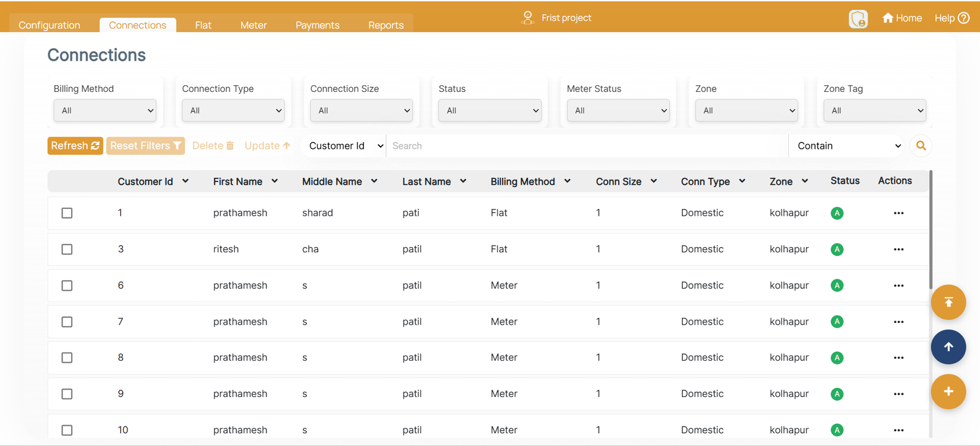Screen dimensions: 980x446
Task: Tick checkbox for customer 7 row
Action: coord(67,322)
